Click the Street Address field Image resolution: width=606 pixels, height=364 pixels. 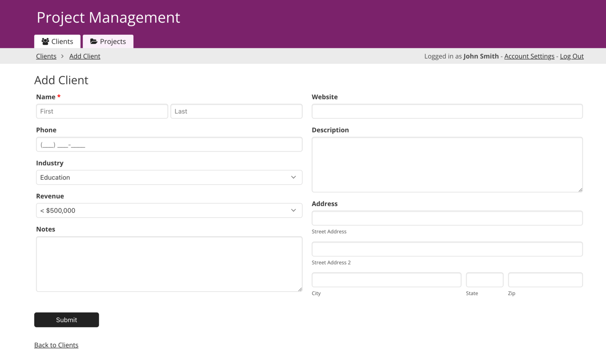(x=447, y=218)
